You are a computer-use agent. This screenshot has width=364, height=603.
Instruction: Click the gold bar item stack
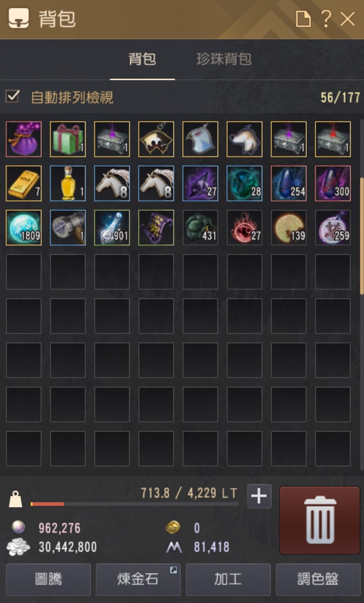pos(24,183)
